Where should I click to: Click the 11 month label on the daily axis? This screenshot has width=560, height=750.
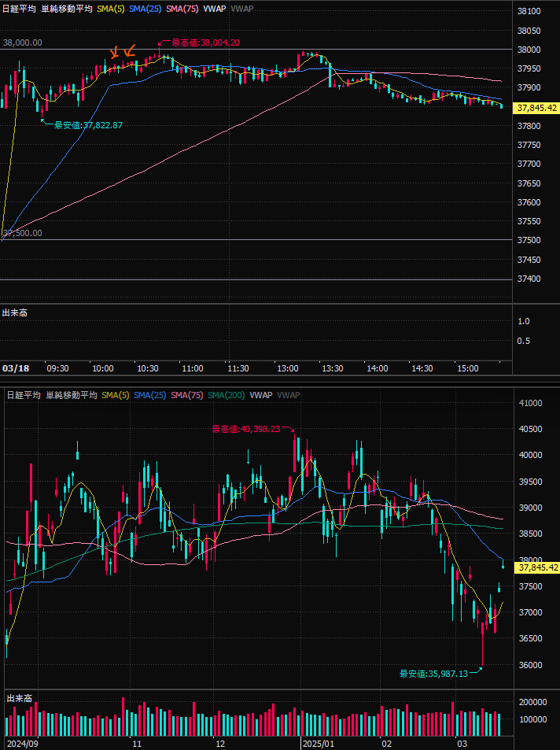(x=137, y=744)
